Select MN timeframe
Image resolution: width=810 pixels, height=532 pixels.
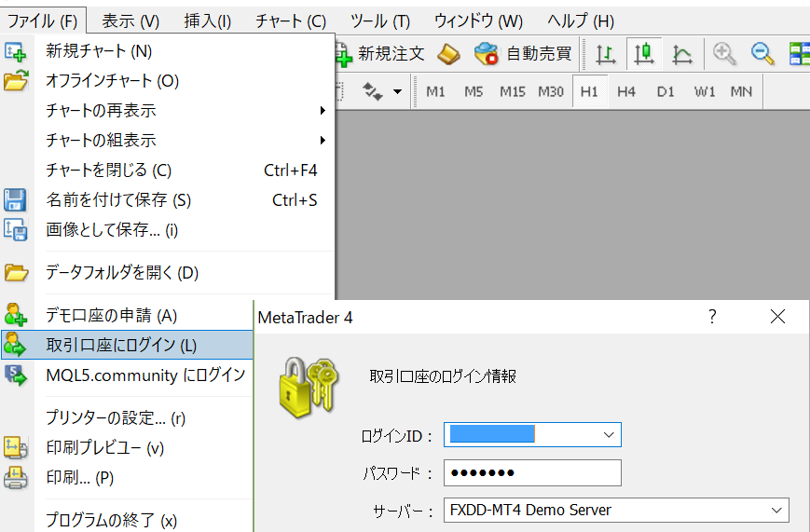click(x=741, y=92)
